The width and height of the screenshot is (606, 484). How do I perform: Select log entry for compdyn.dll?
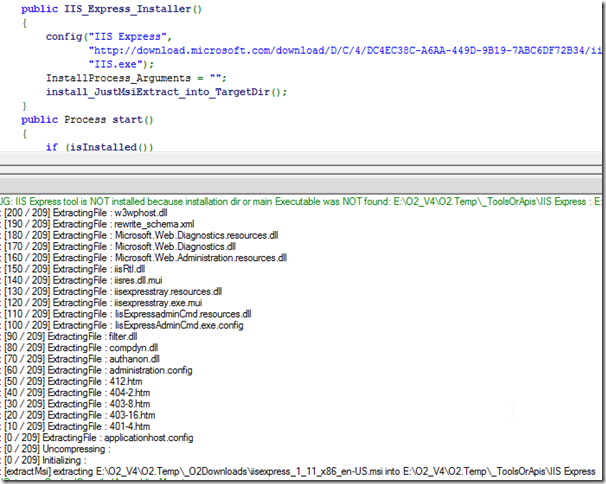click(x=80, y=347)
